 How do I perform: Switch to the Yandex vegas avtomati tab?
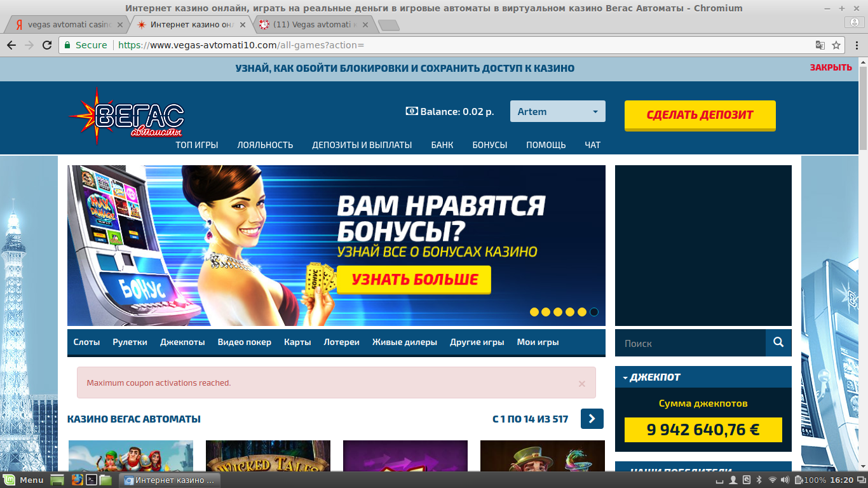click(69, 25)
